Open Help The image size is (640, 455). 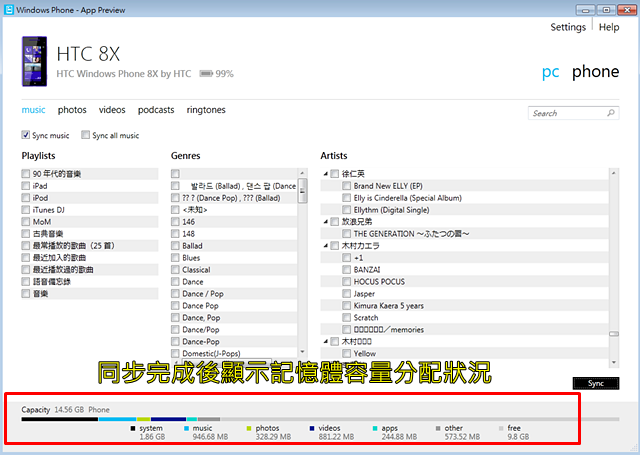coord(609,27)
